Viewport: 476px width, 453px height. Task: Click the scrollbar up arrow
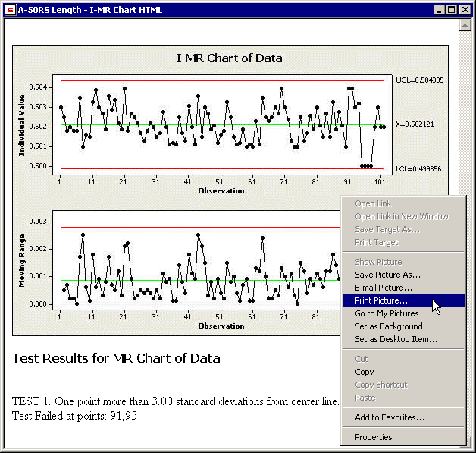coord(465,25)
